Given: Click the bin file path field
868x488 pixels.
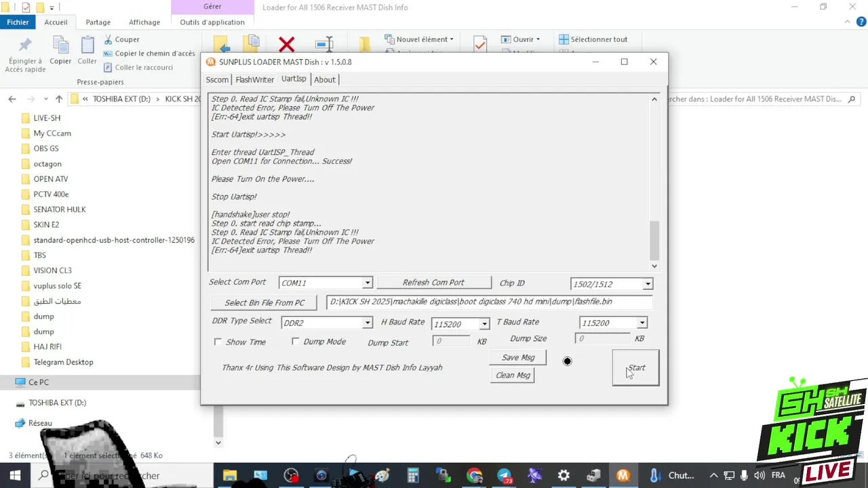Looking at the screenshot, I should click(x=489, y=302).
